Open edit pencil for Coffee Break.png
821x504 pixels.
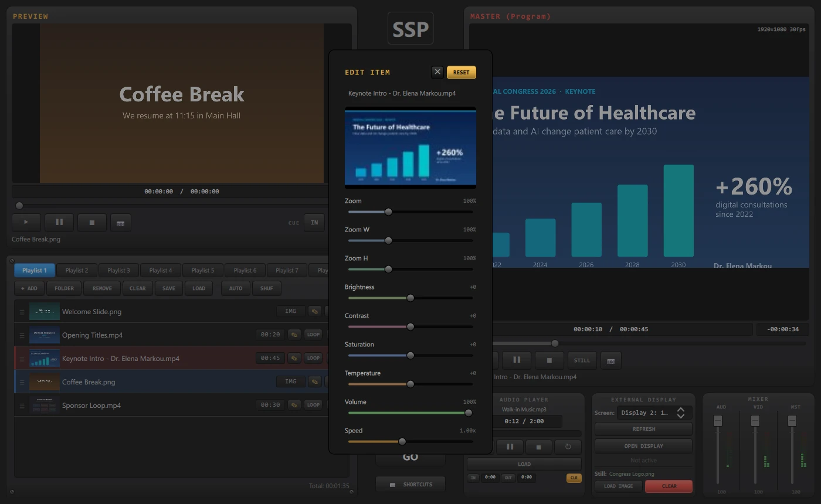315,382
